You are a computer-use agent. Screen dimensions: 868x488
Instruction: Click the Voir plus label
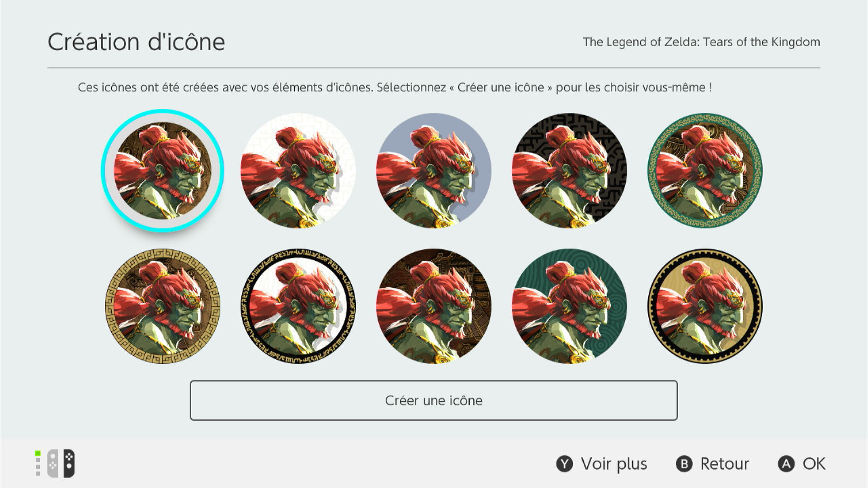click(x=614, y=464)
